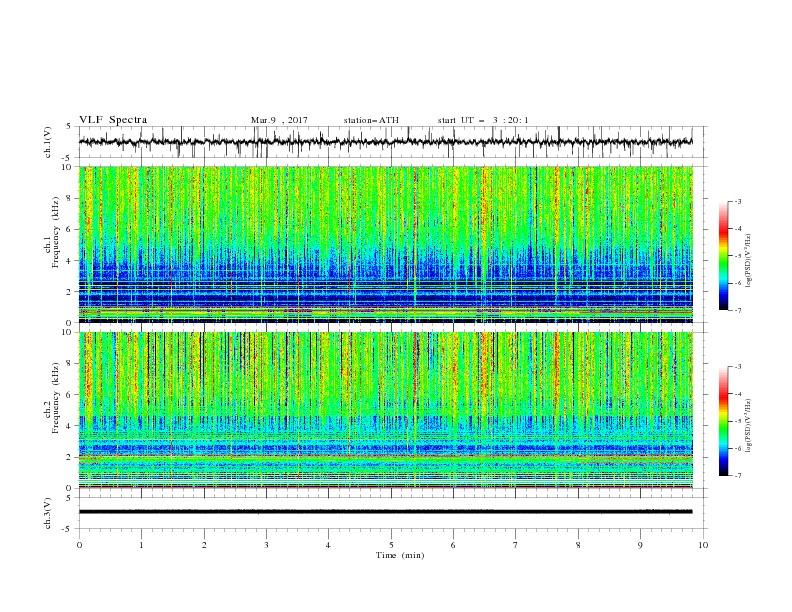Viewport: 792px width, 612px height.
Task: Click time axis tick label "0"
Action: coord(79,545)
